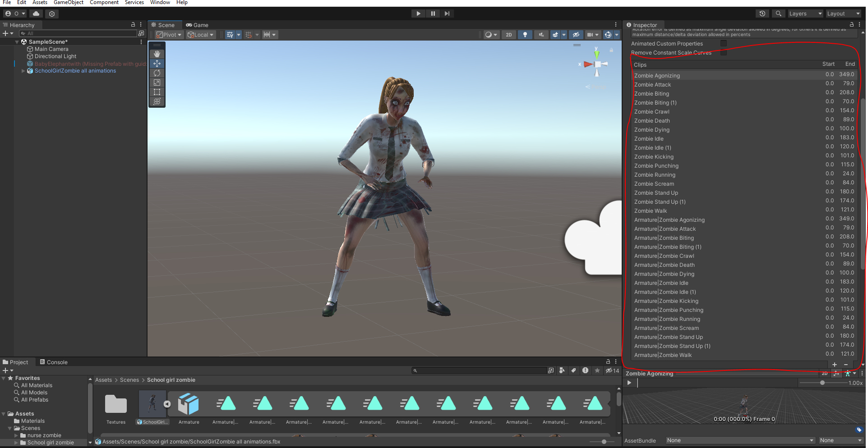Select the nurse zombie folder
This screenshot has width=868, height=448.
tap(44, 435)
